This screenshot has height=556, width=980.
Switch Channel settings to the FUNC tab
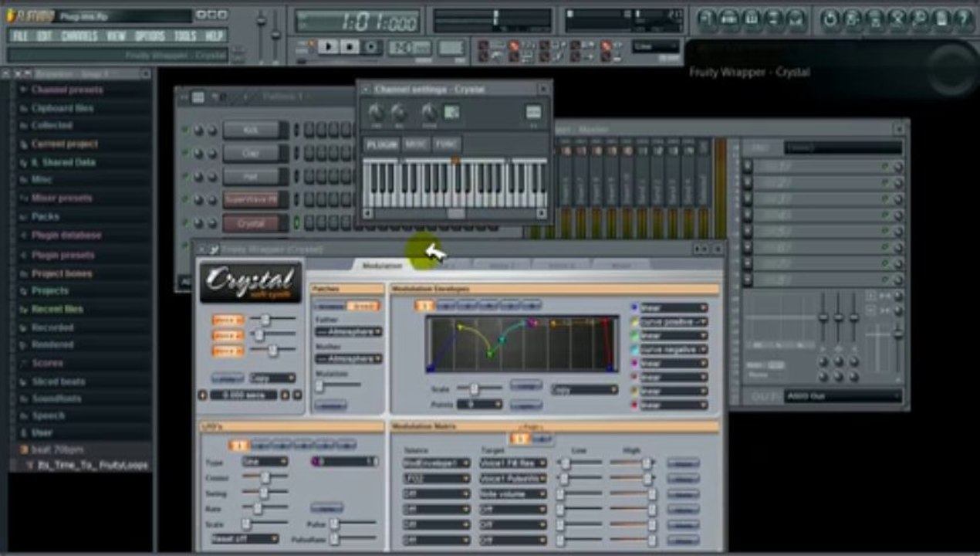(446, 144)
